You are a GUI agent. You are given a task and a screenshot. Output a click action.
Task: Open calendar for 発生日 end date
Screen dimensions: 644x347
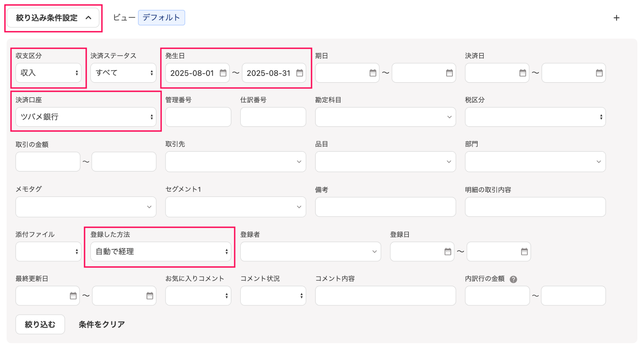pyautogui.click(x=300, y=73)
